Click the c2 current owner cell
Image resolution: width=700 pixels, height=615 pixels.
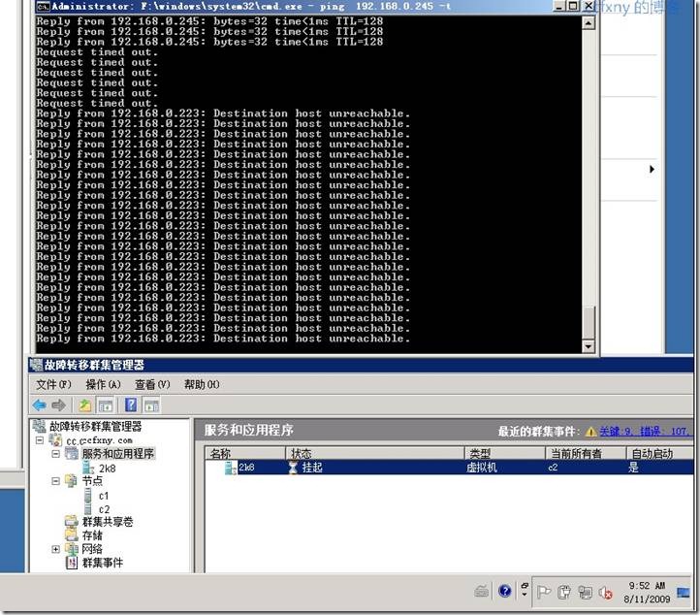[x=553, y=468]
